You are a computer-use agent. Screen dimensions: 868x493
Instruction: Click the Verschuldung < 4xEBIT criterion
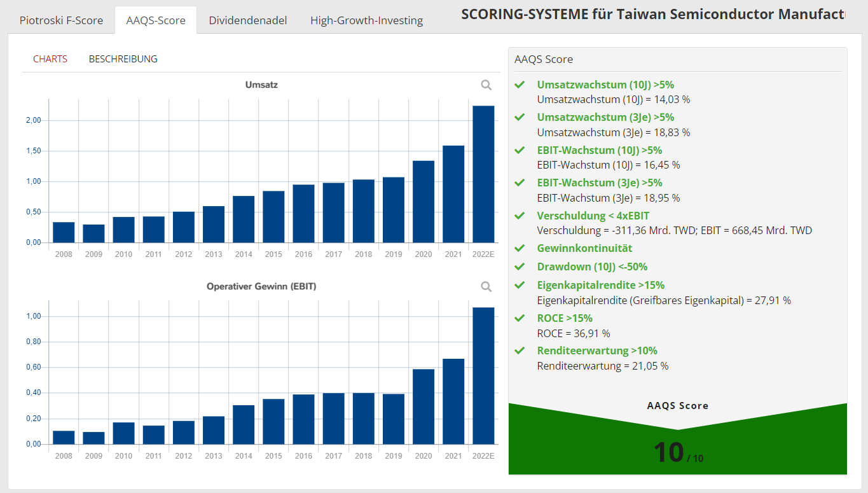click(593, 216)
